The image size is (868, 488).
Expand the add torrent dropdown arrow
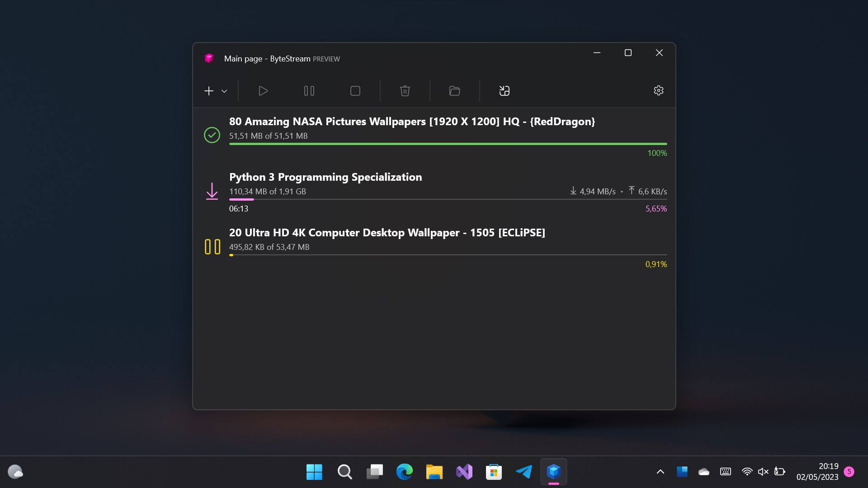[x=224, y=91]
